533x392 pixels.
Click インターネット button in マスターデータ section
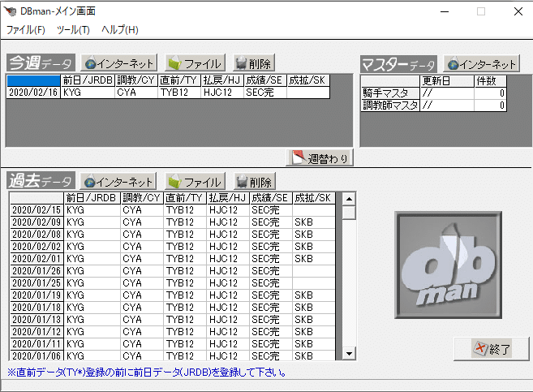(482, 64)
